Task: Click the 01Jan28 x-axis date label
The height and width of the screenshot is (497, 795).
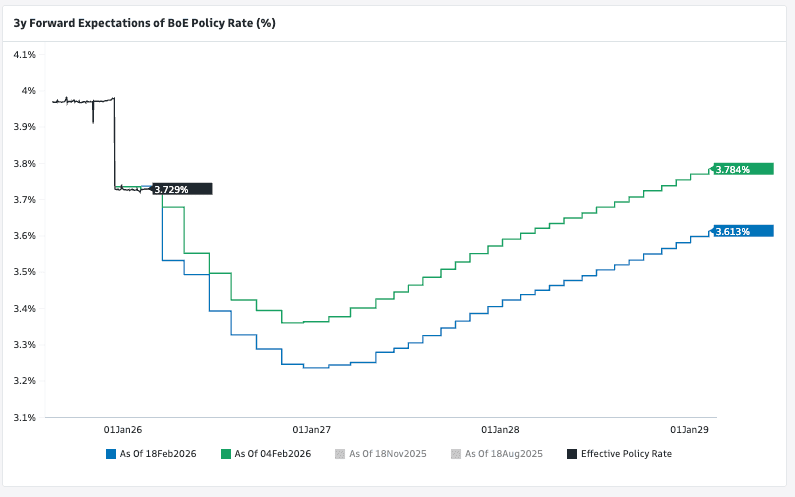Action: point(500,429)
